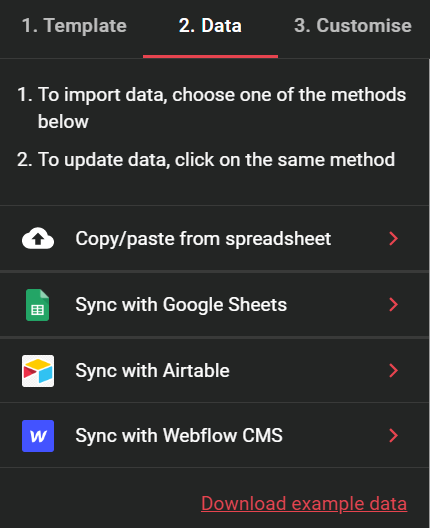Choose Sync with Airtable label
430x528 pixels.
[x=152, y=371]
